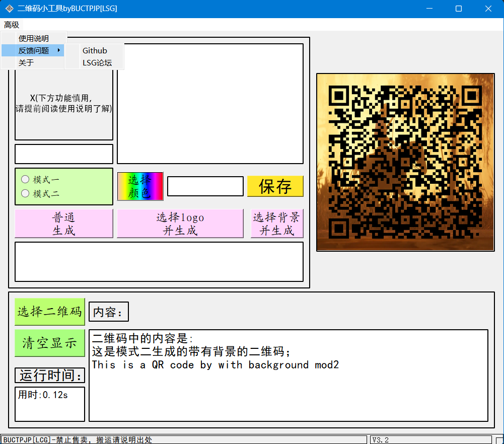Close the QR tool window
504x444 pixels.
(x=488, y=9)
